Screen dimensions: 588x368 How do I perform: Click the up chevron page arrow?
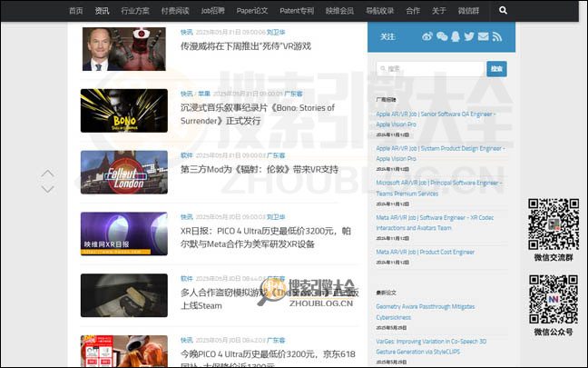pos(47,174)
